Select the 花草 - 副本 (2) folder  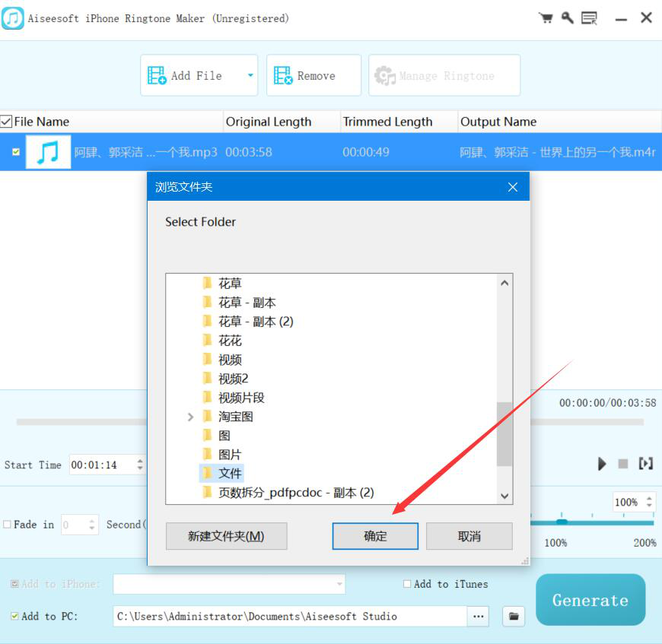(x=256, y=322)
